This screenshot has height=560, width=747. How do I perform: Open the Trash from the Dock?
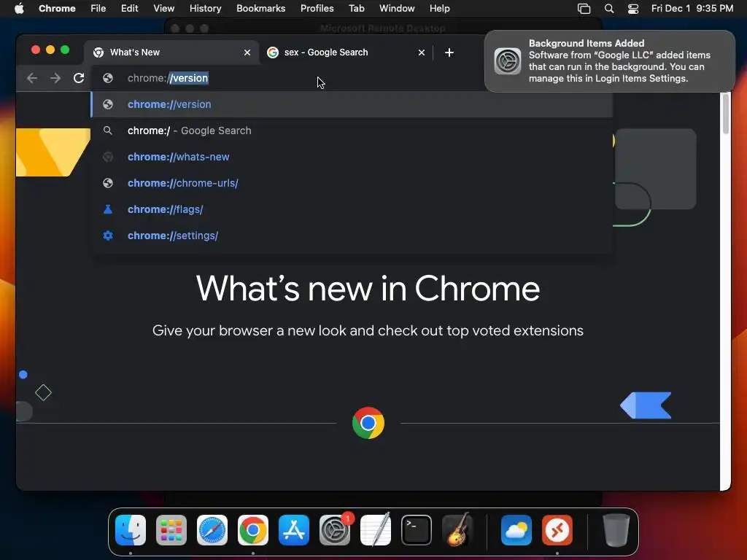tap(616, 530)
